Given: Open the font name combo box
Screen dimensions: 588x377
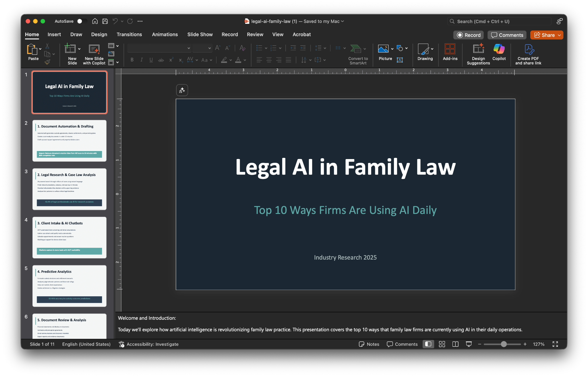Looking at the screenshot, I should 159,48.
